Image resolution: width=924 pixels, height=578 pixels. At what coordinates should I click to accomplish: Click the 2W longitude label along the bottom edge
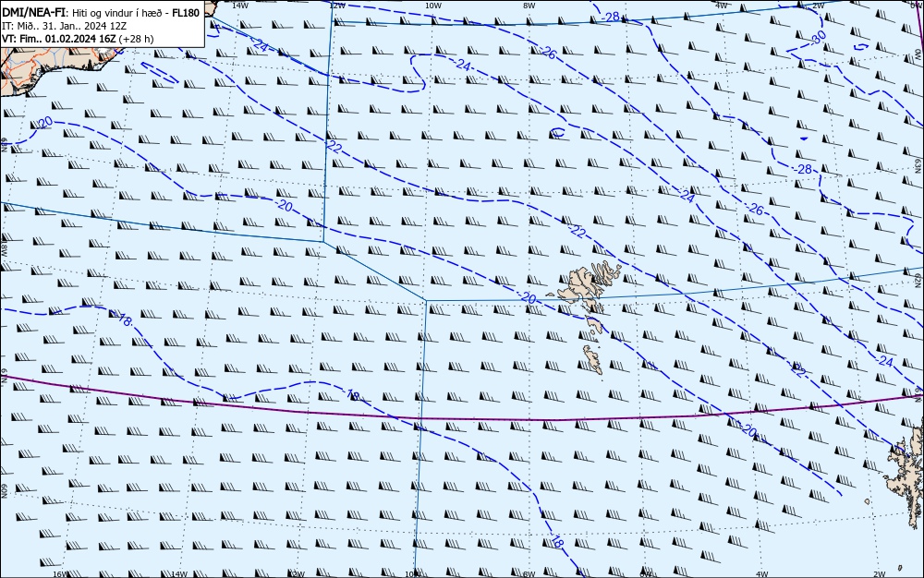tap(880, 574)
